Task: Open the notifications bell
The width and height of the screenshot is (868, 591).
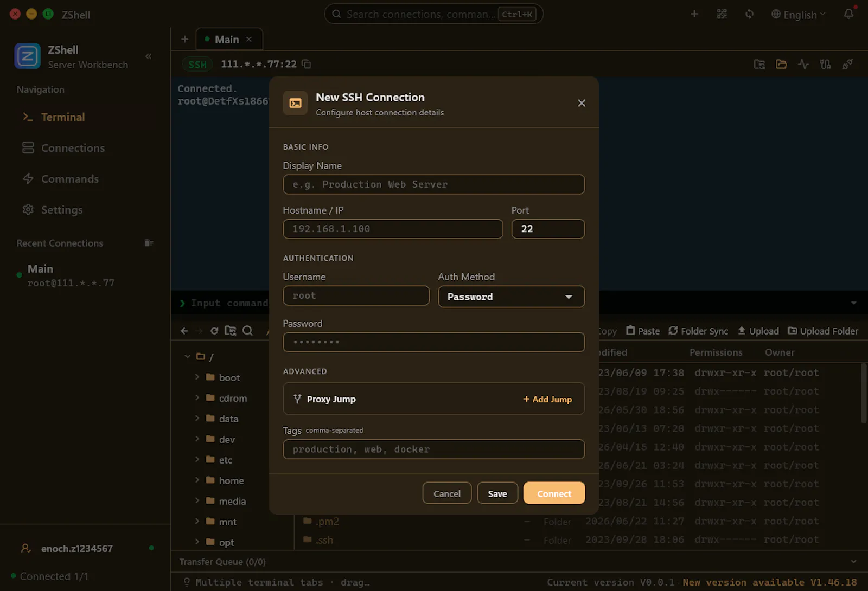Action: click(x=849, y=14)
